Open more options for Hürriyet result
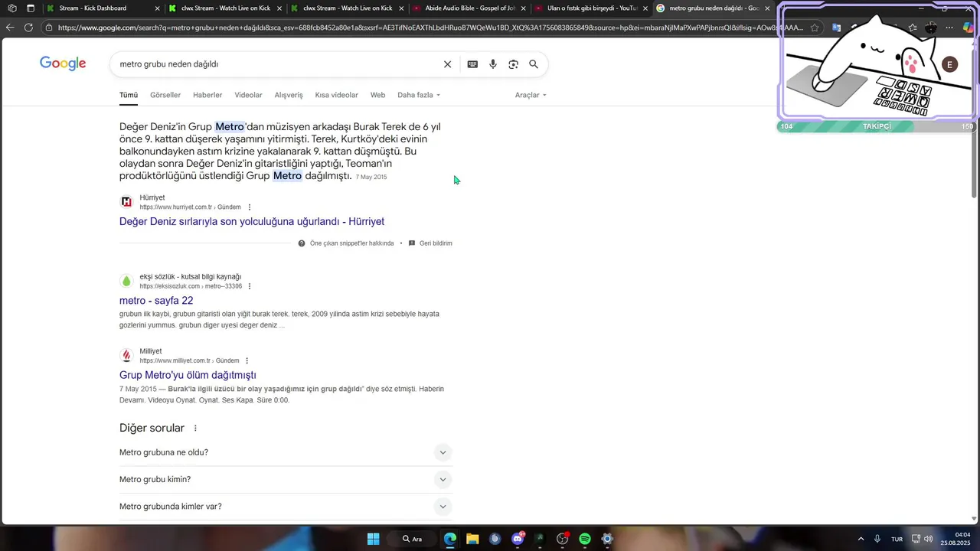Screen dimensions: 980x551 250,207
